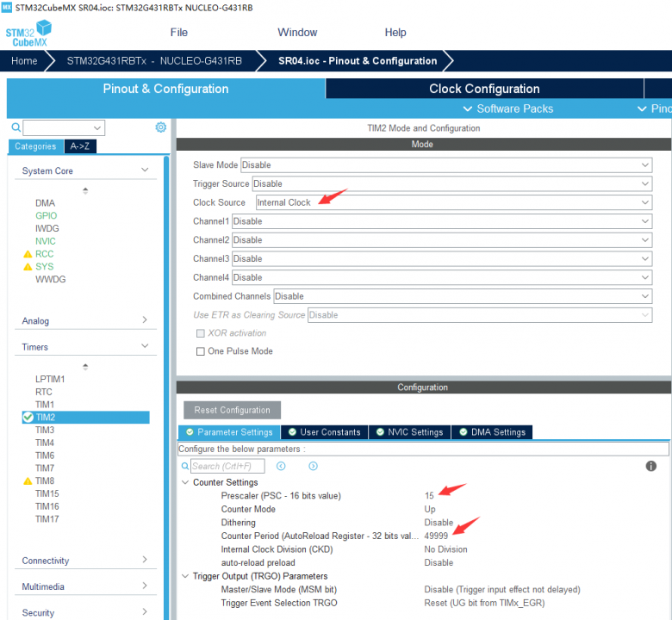Click the parameter search magnifier icon
This screenshot has height=620, width=672.
[x=184, y=466]
